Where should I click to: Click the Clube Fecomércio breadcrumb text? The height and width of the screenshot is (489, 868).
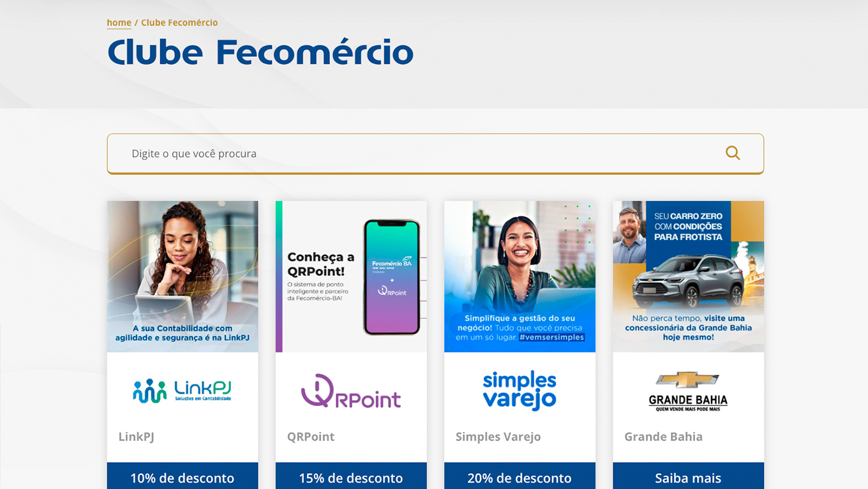[179, 22]
